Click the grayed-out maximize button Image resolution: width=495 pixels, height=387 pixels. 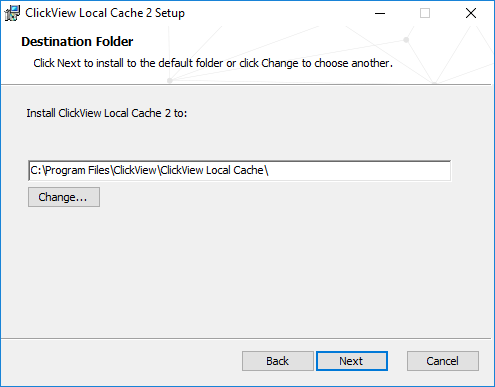pyautogui.click(x=425, y=13)
